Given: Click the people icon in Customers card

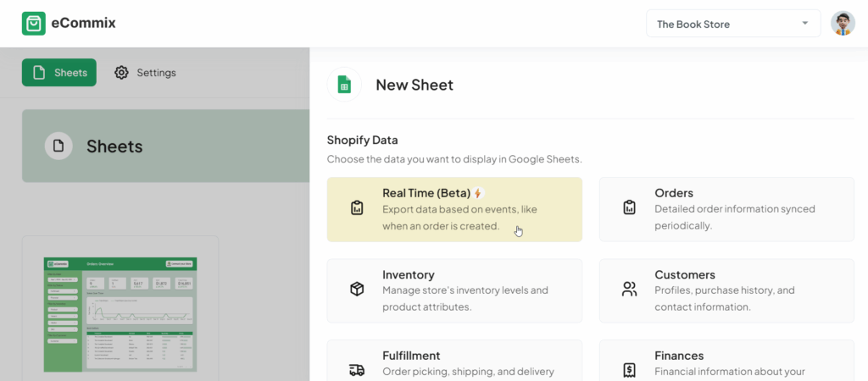Looking at the screenshot, I should pos(630,289).
